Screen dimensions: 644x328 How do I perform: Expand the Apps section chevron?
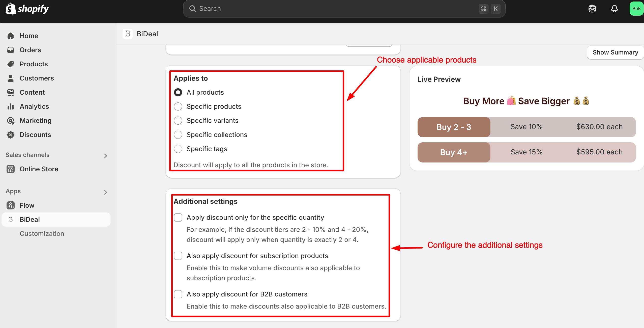(x=105, y=192)
